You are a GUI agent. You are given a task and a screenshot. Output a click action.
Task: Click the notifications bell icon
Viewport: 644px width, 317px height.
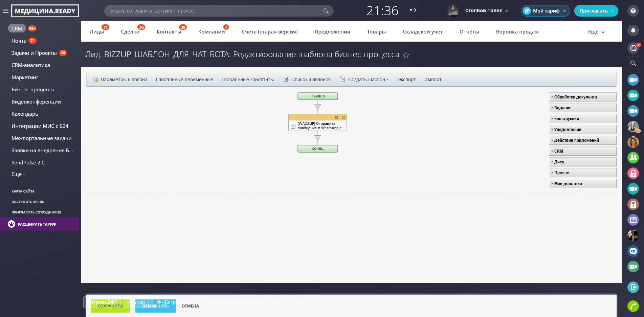[633, 30]
